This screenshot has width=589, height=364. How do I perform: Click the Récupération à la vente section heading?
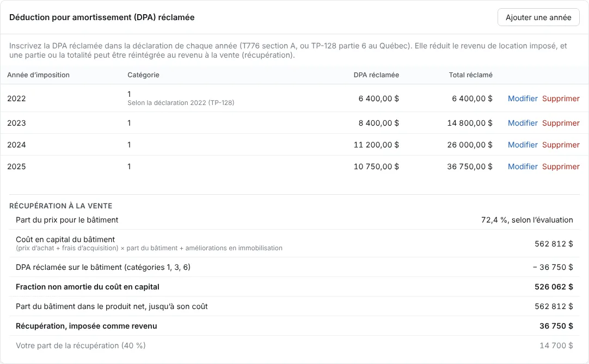[x=60, y=206]
